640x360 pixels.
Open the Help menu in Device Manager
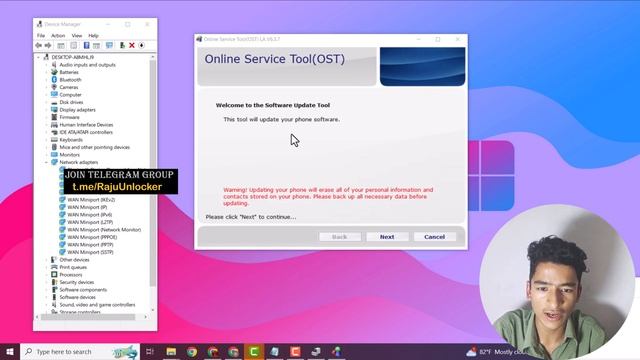[93, 36]
